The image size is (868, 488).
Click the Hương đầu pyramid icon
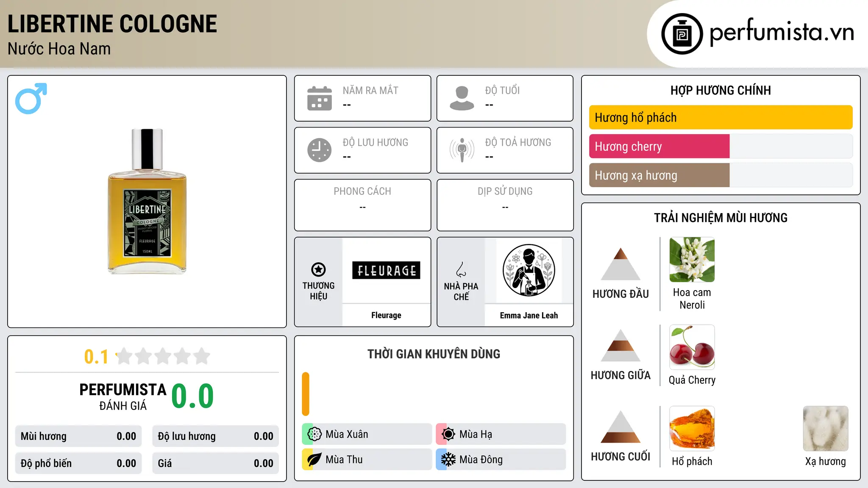pyautogui.click(x=620, y=264)
